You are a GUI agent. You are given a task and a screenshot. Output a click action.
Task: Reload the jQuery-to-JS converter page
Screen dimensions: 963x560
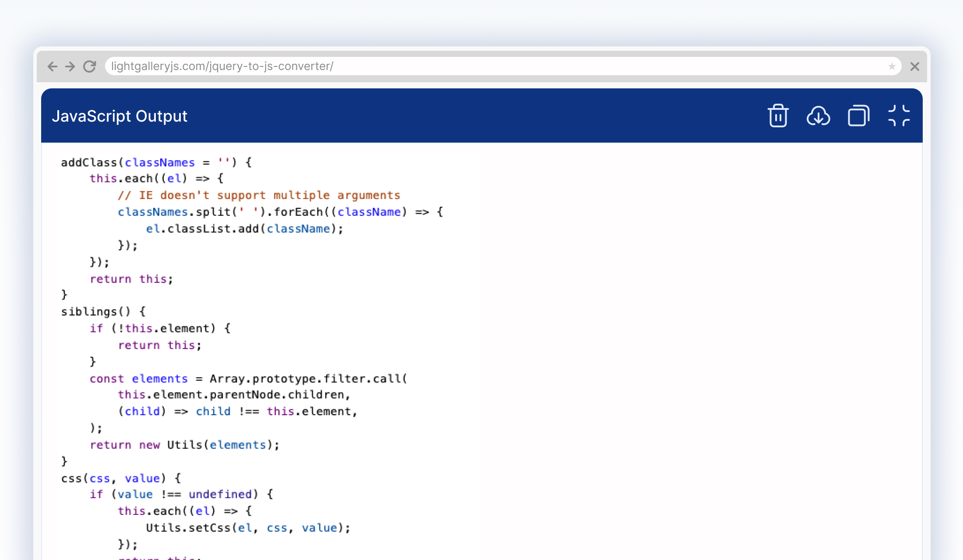click(89, 66)
